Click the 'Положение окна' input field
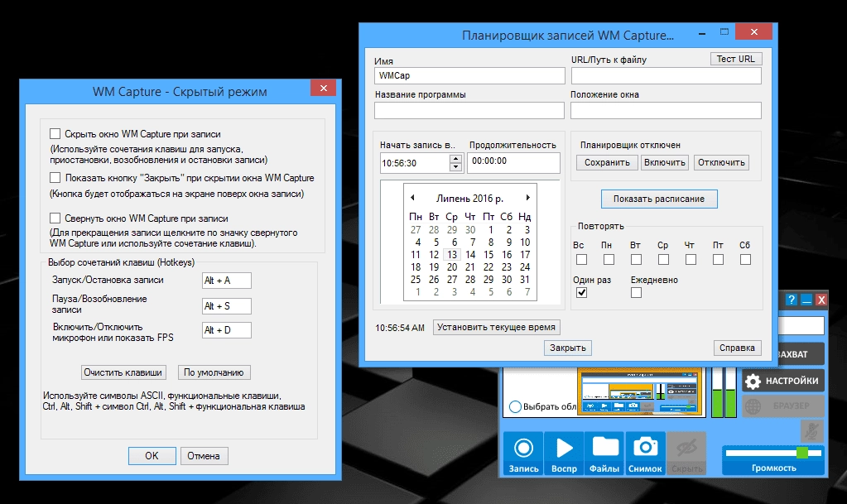Image resolution: width=847 pixels, height=504 pixels. tap(666, 111)
